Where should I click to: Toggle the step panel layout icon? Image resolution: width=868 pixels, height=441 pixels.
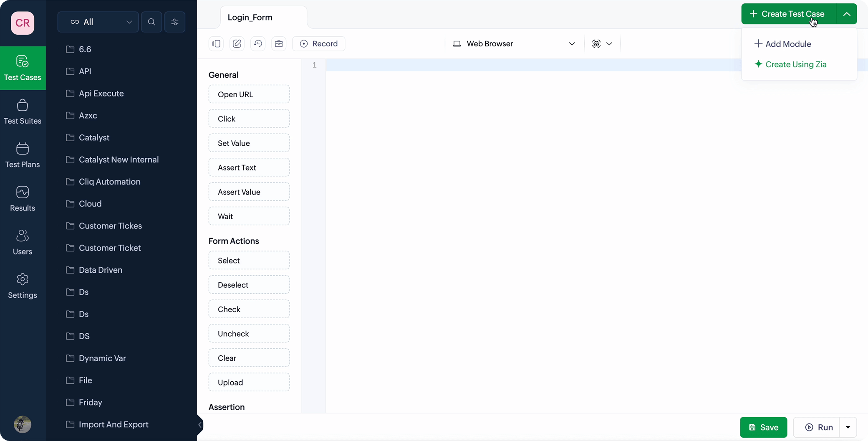tap(216, 44)
